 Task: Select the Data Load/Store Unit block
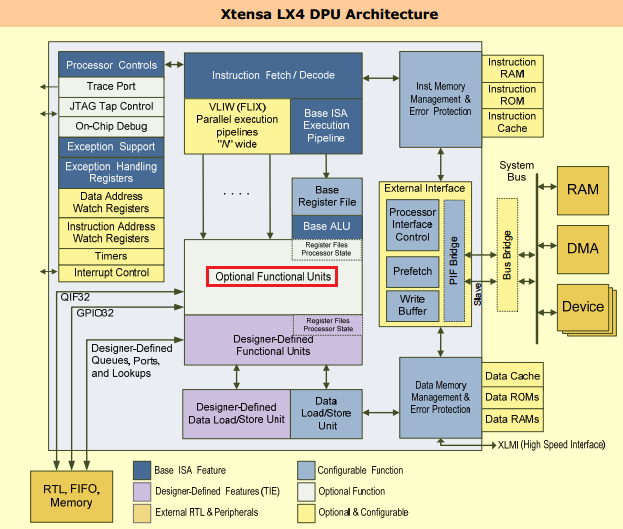327,414
